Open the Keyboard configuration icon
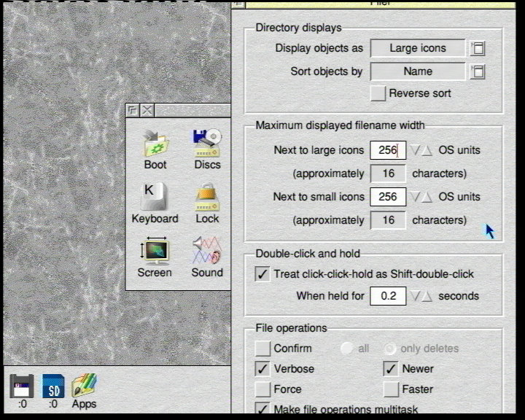Image resolution: width=525 pixels, height=420 pixels. point(155,203)
